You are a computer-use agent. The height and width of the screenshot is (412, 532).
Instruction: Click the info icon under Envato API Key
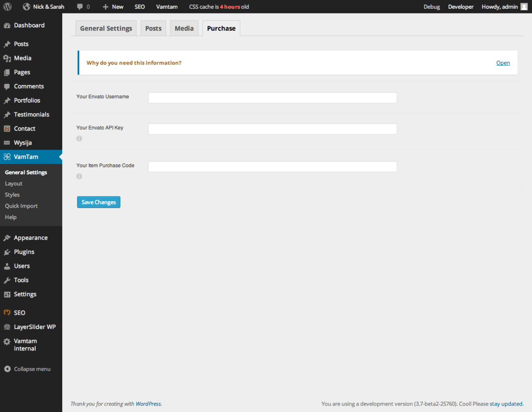79,139
